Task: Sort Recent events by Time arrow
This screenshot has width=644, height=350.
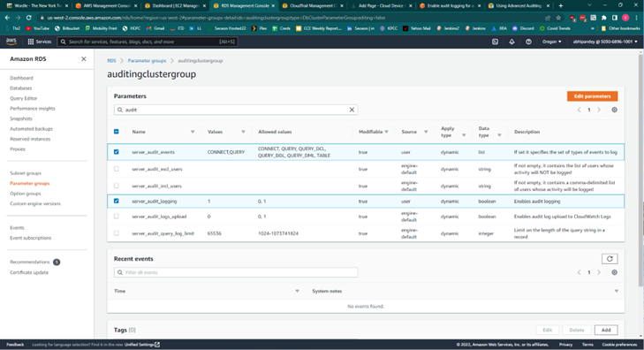Action: coord(297,292)
